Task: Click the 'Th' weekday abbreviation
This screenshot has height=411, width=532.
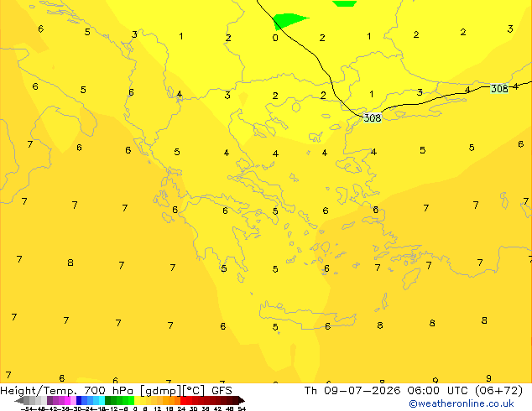Action: pos(310,391)
